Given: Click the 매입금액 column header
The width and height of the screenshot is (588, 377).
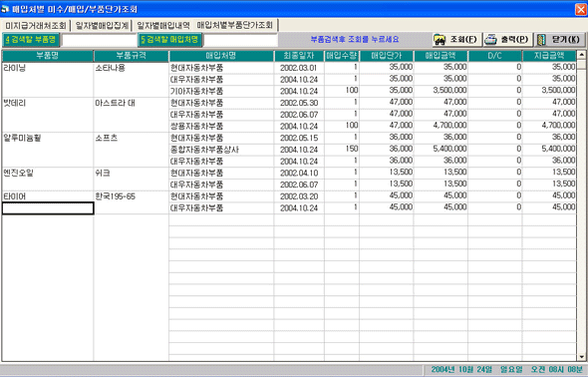Looking at the screenshot, I should tap(441, 56).
